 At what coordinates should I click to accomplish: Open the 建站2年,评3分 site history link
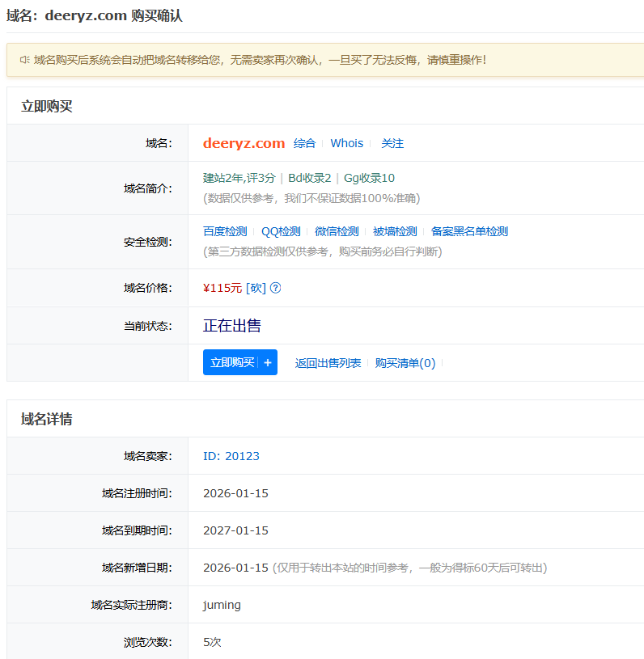tap(239, 178)
